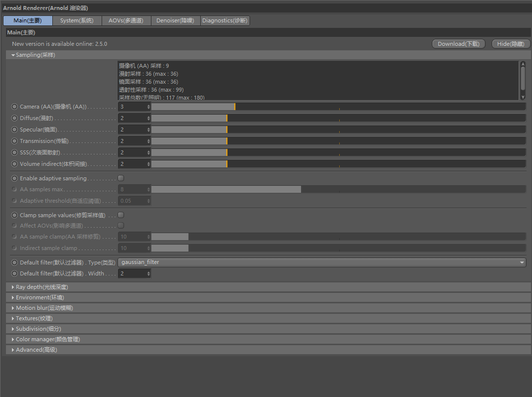This screenshot has height=397, width=532.
Task: Toggle the Clamp sample values animation dot
Action: point(14,215)
